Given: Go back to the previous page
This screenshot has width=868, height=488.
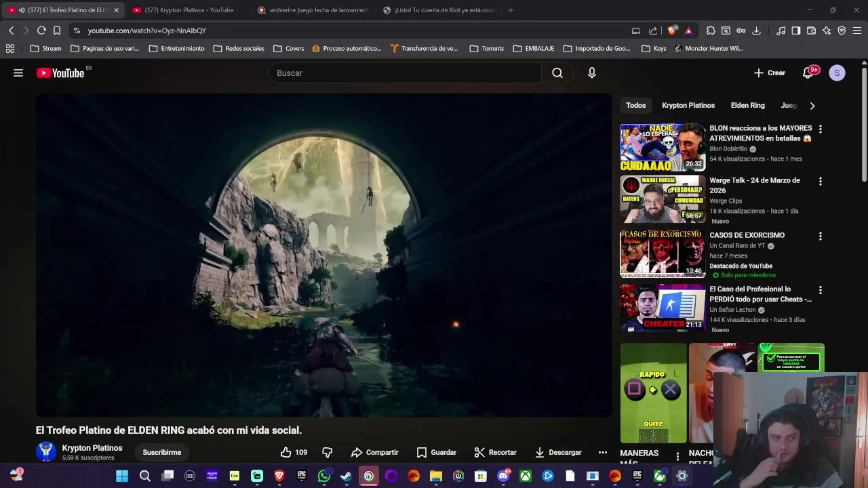Looking at the screenshot, I should 12,30.
